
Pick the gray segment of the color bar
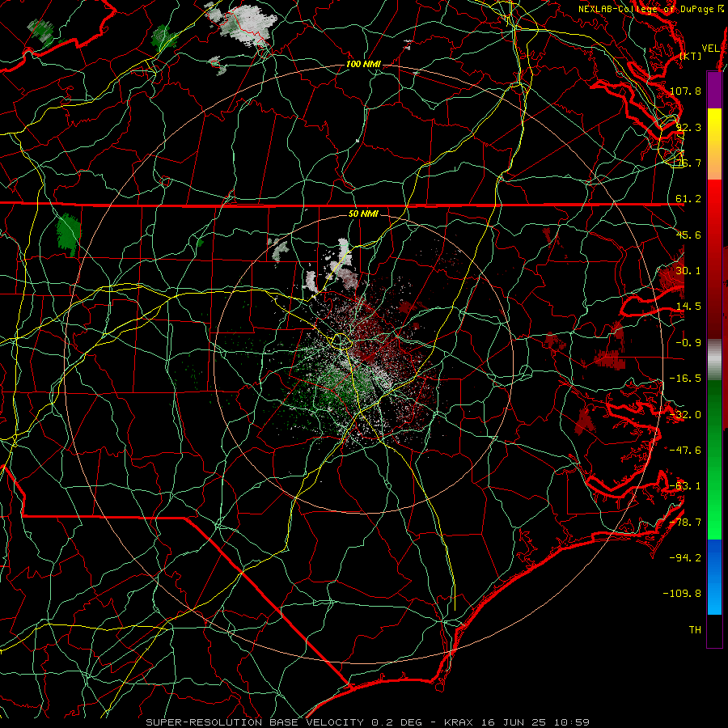point(714,360)
